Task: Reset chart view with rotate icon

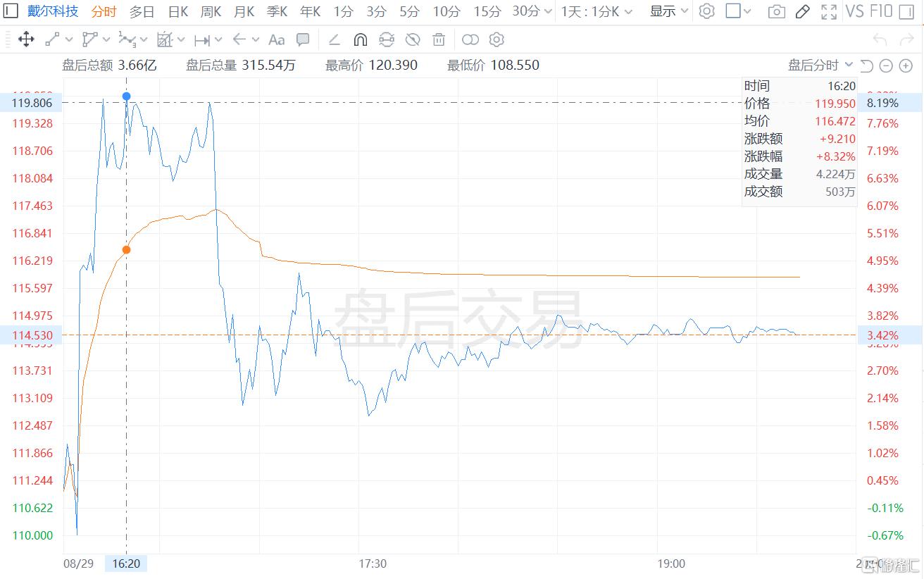Action: (867, 66)
